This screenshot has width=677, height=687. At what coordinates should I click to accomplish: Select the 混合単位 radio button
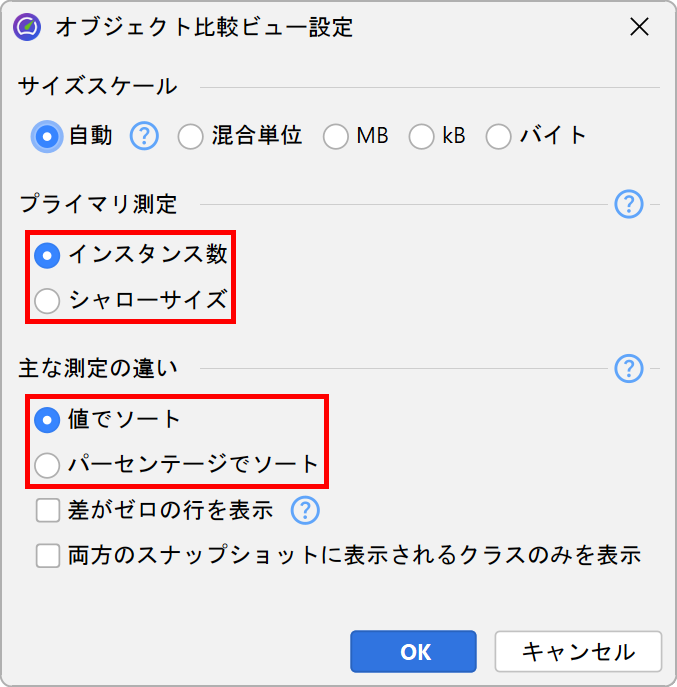[x=191, y=136]
